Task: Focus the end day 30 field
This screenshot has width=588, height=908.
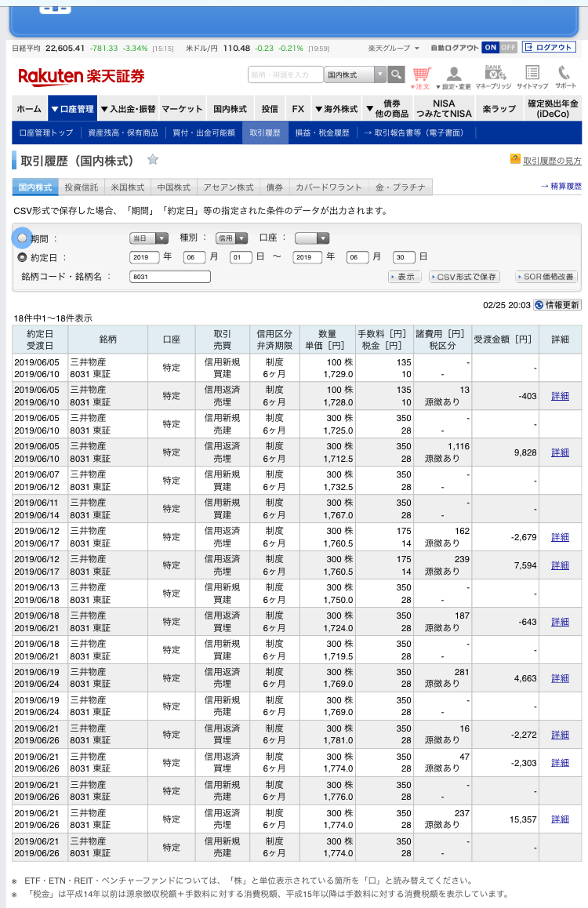Action: (x=404, y=257)
